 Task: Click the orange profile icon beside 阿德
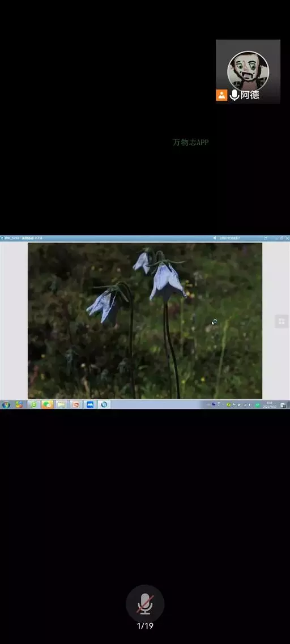click(221, 95)
